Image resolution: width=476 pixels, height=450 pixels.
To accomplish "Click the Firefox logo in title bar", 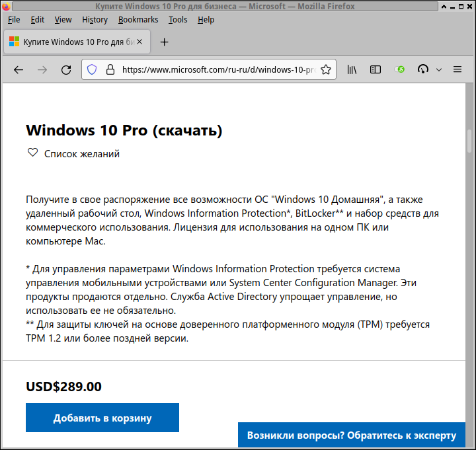I will pyautogui.click(x=6, y=6).
